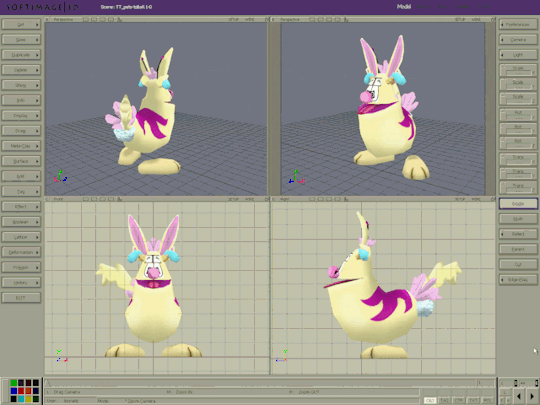Image resolution: width=540 pixels, height=405 pixels.
Task: Open the Polygon menu
Action: [21, 267]
